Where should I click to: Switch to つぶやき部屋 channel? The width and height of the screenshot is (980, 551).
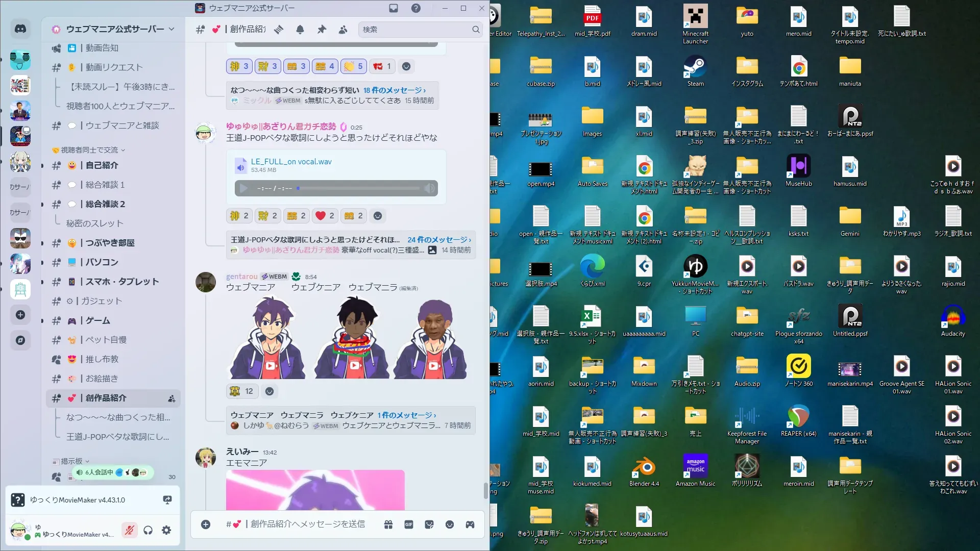(x=110, y=243)
